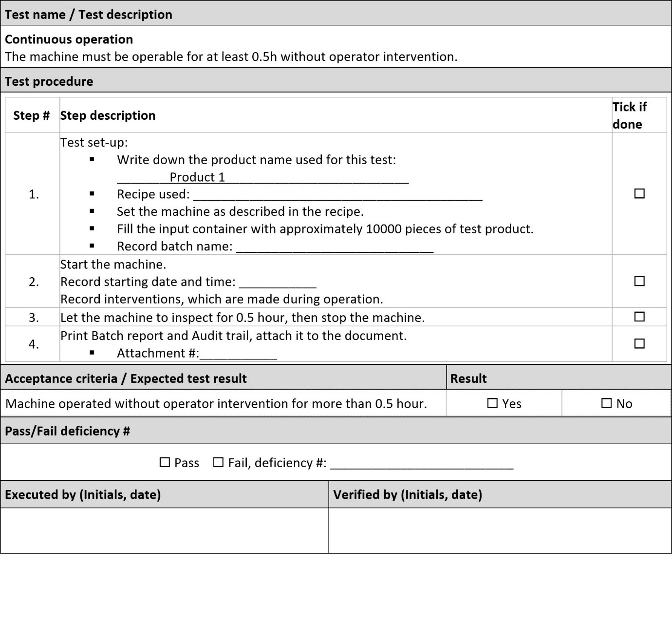Screen dimensions: 672x642
Task: Check the step 3 done box
Action: [639, 317]
